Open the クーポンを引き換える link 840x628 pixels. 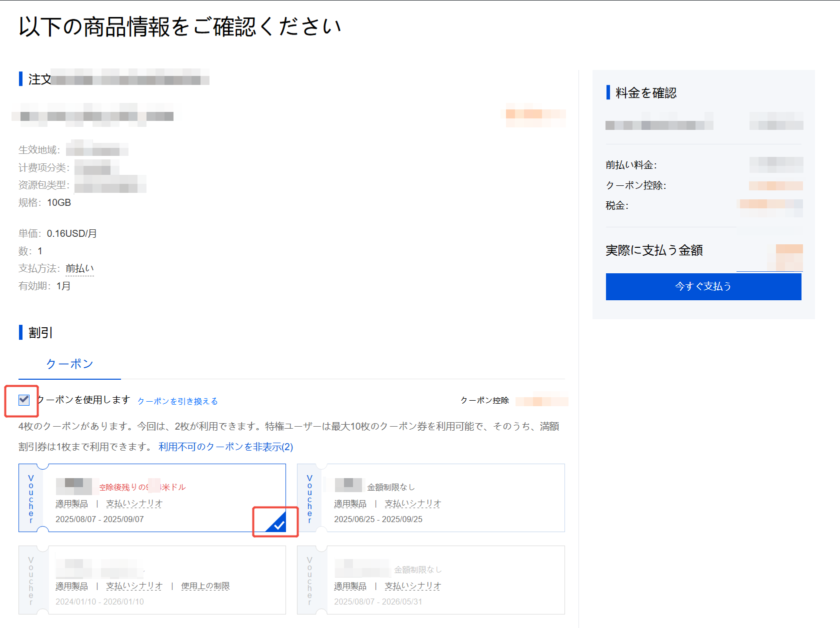(x=177, y=401)
